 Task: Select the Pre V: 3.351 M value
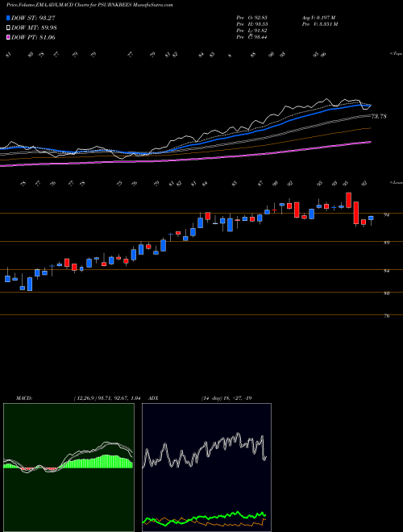pyautogui.click(x=320, y=24)
